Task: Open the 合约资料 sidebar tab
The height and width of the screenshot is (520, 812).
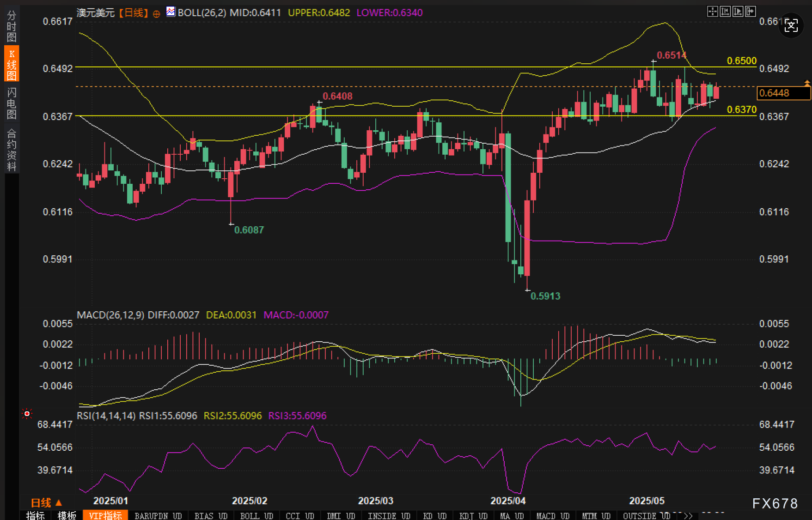Action: pos(12,150)
